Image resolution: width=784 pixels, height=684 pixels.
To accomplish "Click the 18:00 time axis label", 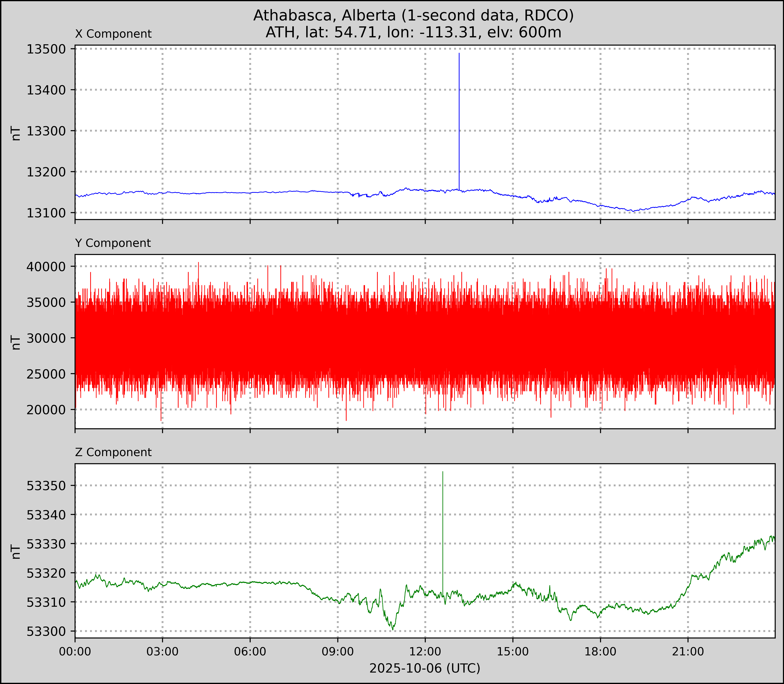I will pyautogui.click(x=600, y=651).
